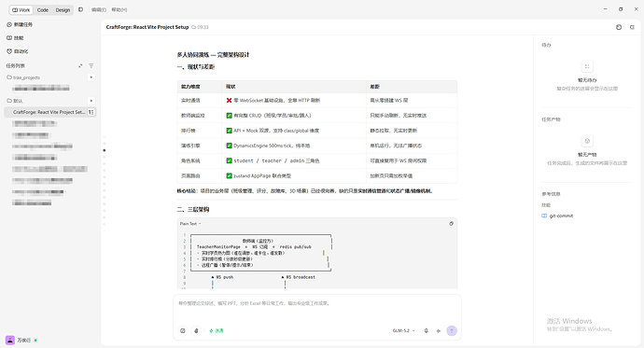Toggle the sidebar panel icon beside Design
The image size is (644, 348).
click(80, 9)
